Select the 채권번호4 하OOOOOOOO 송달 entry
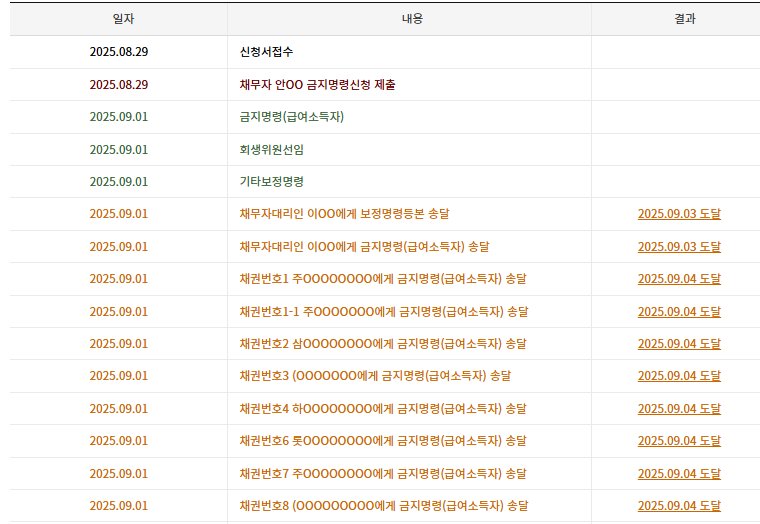This screenshot has height=524, width=760. 383,409
